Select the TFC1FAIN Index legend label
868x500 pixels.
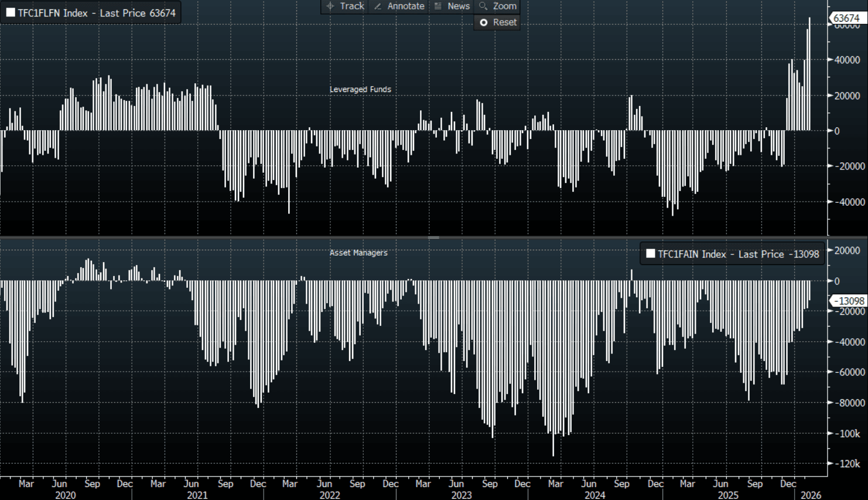coord(738,254)
